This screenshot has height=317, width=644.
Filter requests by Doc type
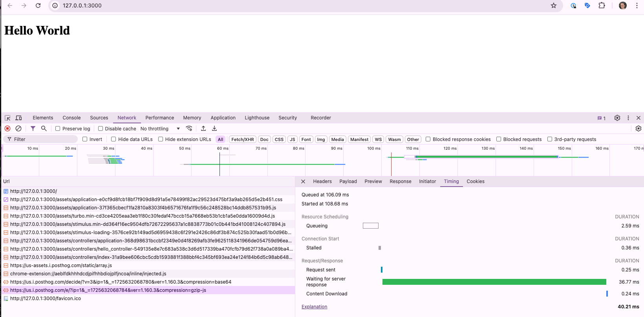click(265, 139)
